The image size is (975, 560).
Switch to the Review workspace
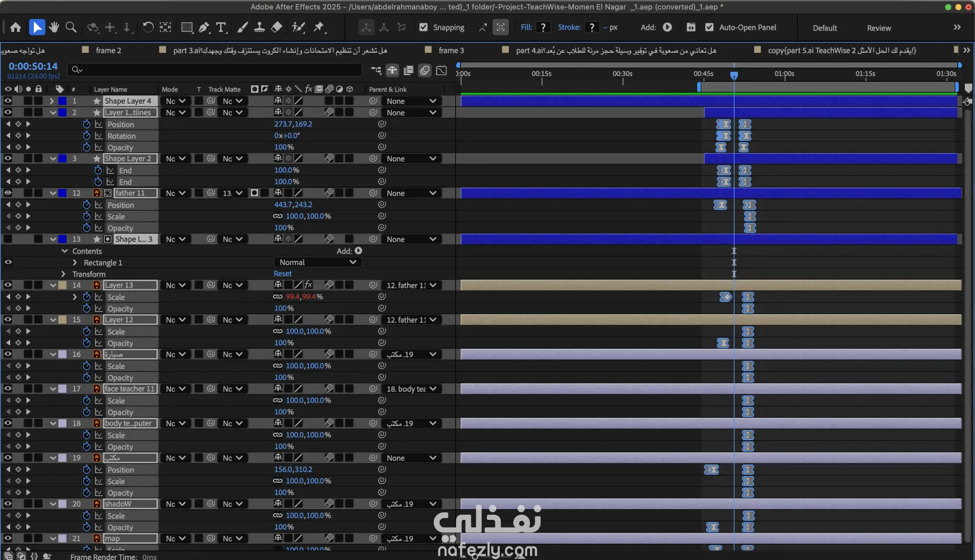coord(879,28)
